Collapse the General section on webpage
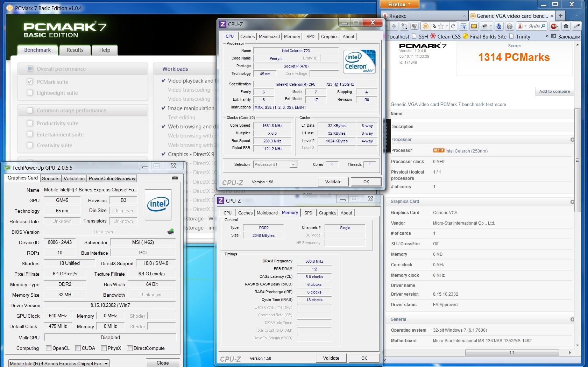 (x=572, y=319)
